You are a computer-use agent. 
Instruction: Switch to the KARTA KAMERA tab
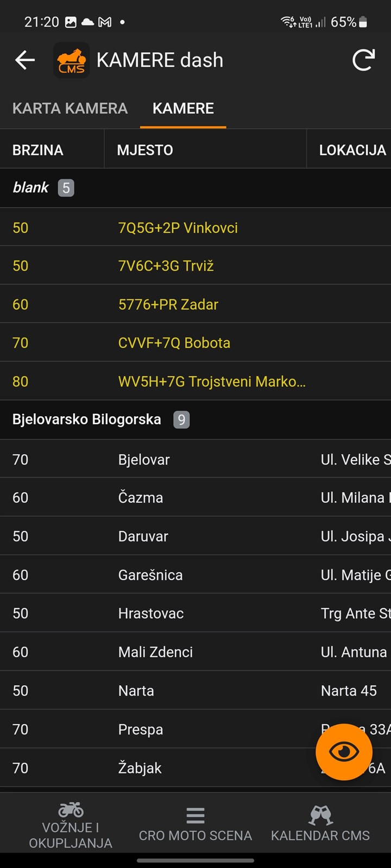70,108
